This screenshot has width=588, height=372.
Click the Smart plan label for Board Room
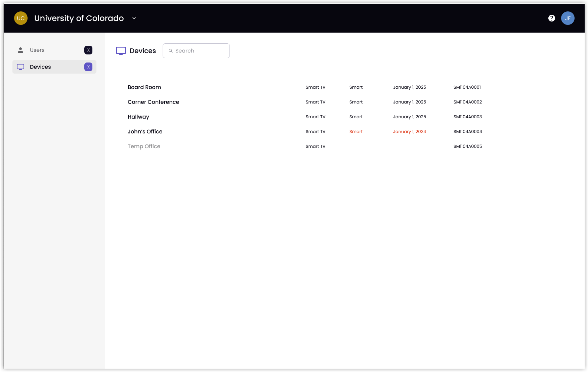356,87
